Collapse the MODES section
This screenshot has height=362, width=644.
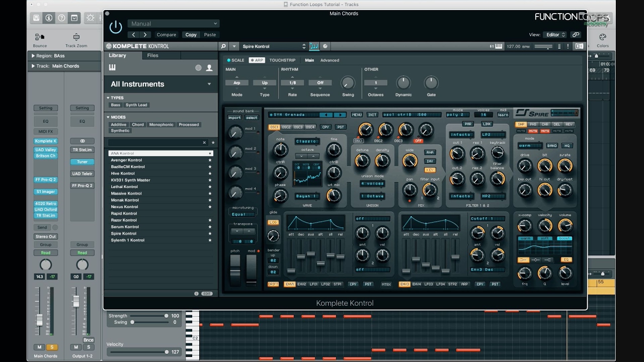point(108,117)
